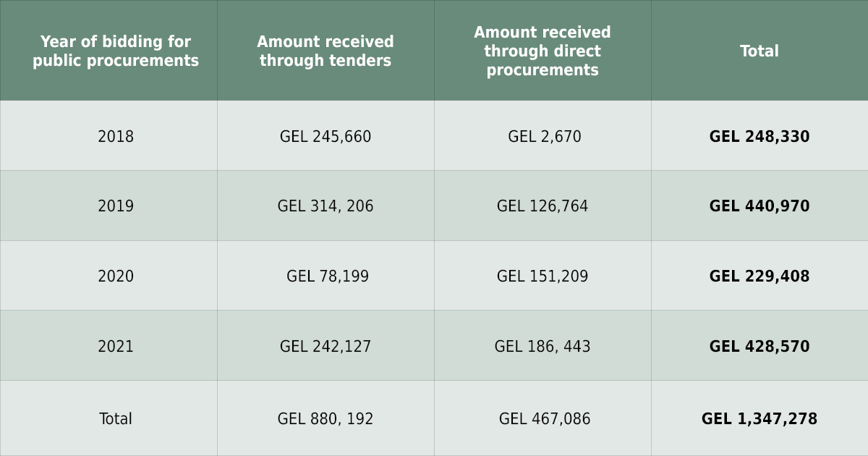
Task: Select the GEL 78,199 tenders cell
Action: coord(328,276)
